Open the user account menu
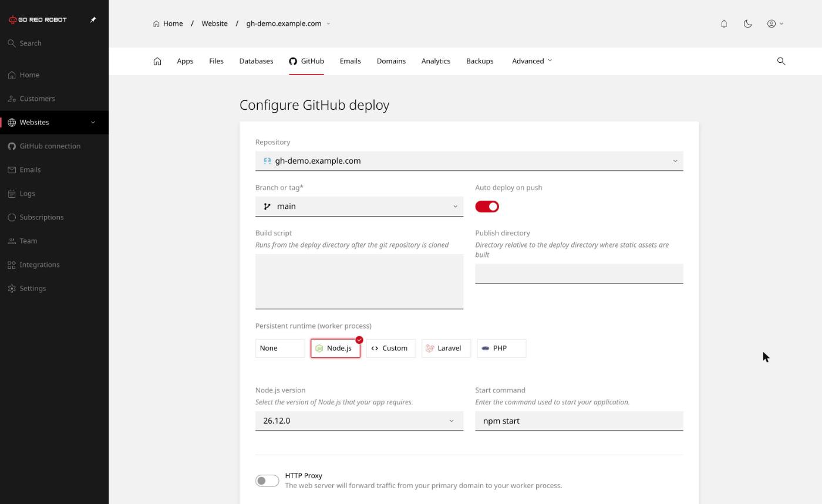The width and height of the screenshot is (822, 504). [x=775, y=23]
